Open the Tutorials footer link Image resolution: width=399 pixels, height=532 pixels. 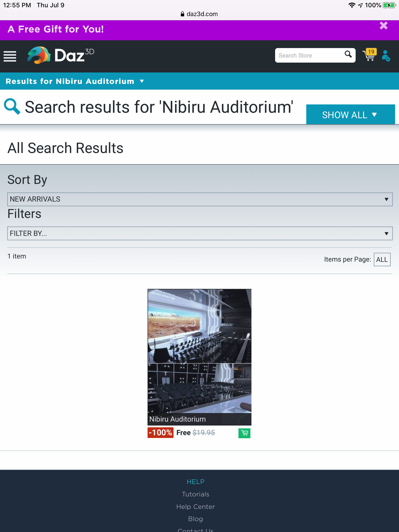(196, 494)
